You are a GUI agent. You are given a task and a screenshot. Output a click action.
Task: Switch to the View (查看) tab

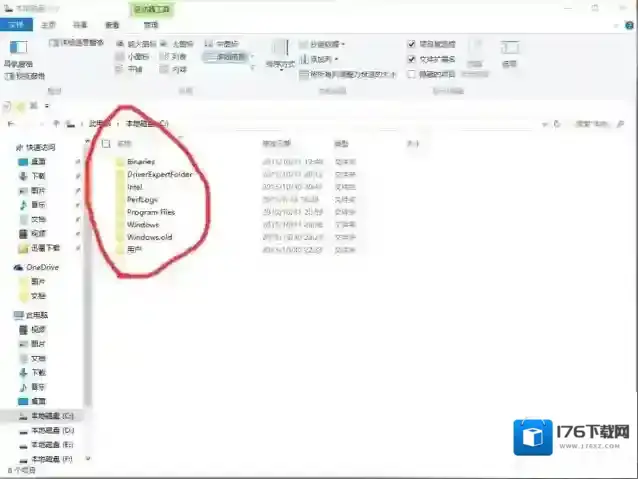click(112, 25)
